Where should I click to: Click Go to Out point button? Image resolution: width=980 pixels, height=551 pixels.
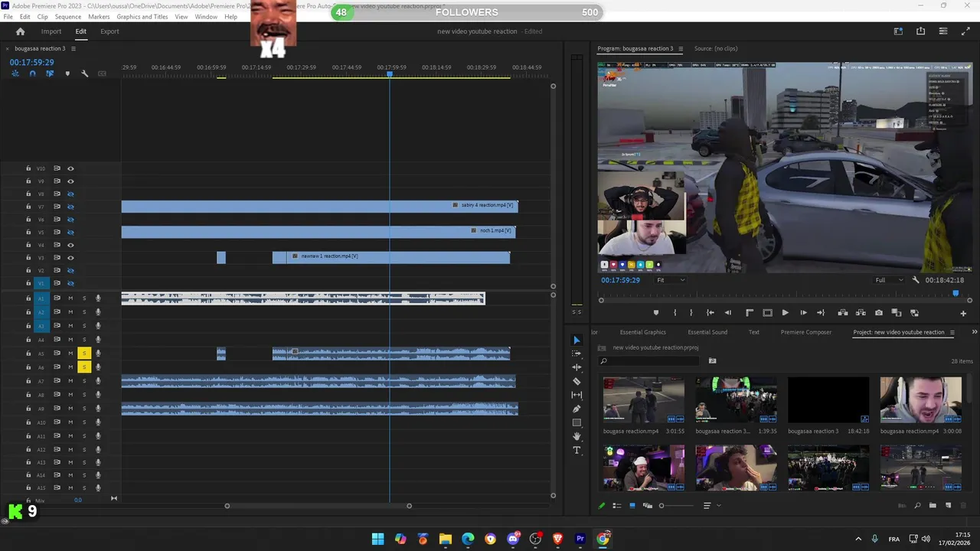point(821,313)
